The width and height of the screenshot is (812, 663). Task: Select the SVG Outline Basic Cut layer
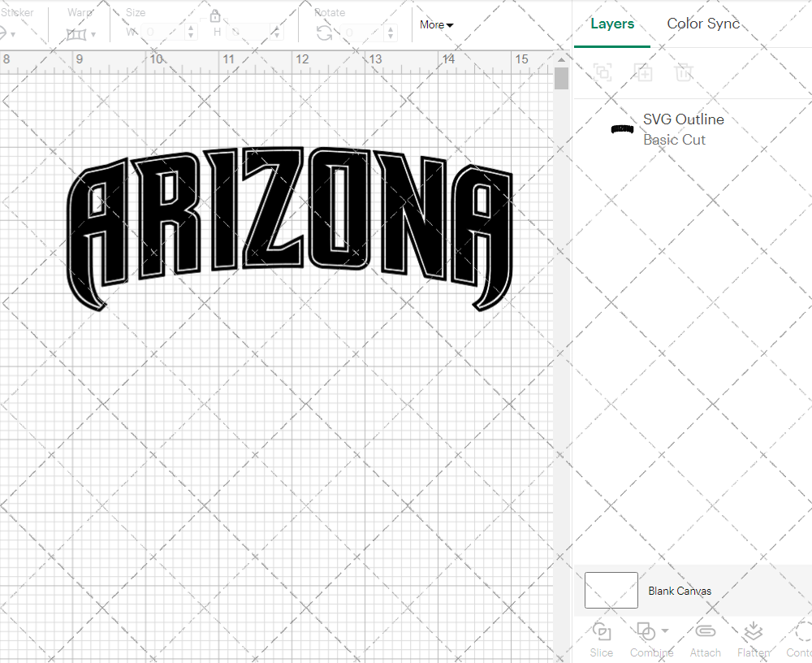coord(683,129)
